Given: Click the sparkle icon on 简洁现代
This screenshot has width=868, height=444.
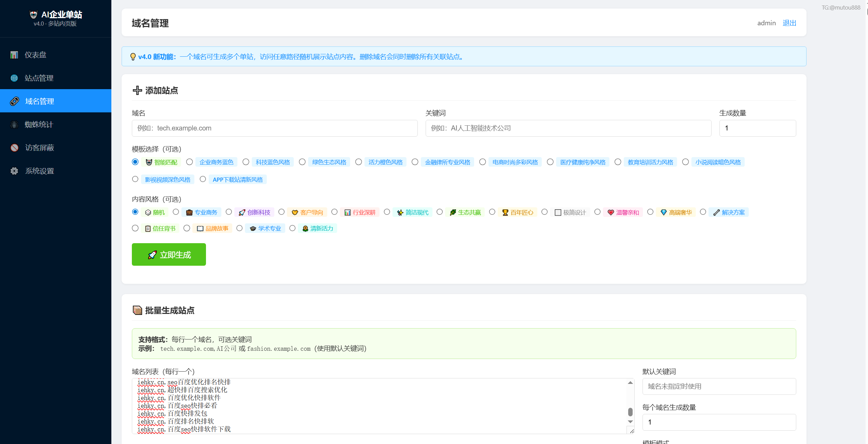Looking at the screenshot, I should click(x=400, y=212).
